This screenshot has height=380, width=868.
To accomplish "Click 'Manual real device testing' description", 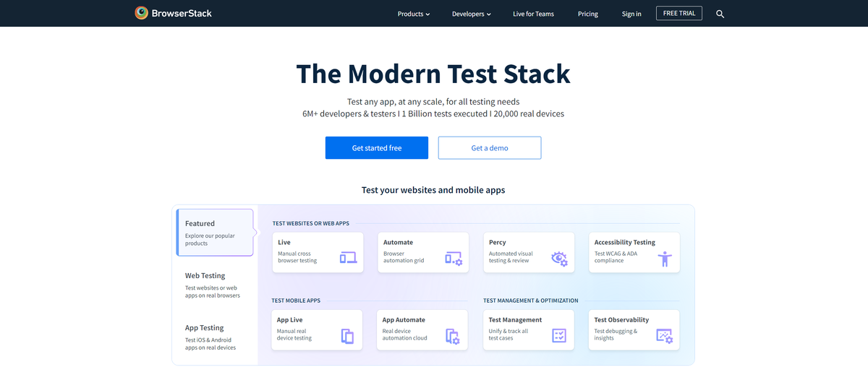I will (295, 334).
